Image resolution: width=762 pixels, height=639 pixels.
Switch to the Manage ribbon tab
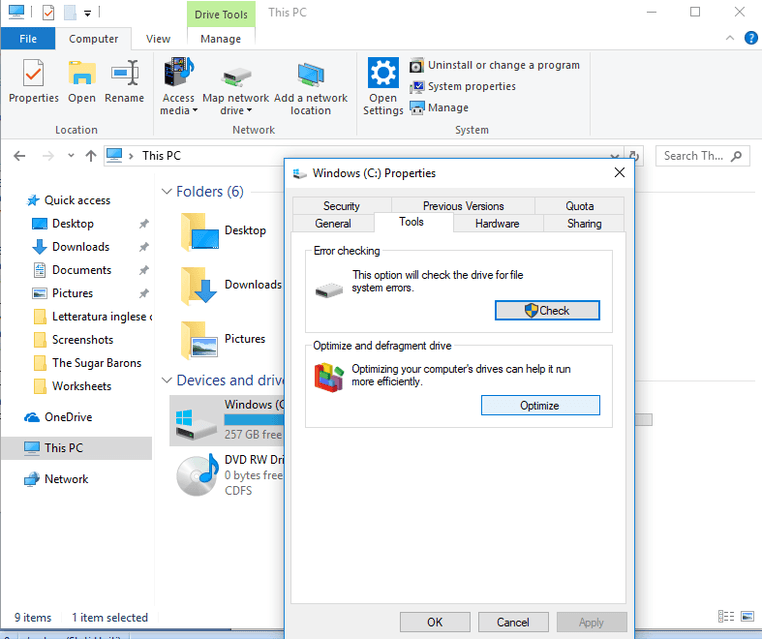click(x=221, y=39)
